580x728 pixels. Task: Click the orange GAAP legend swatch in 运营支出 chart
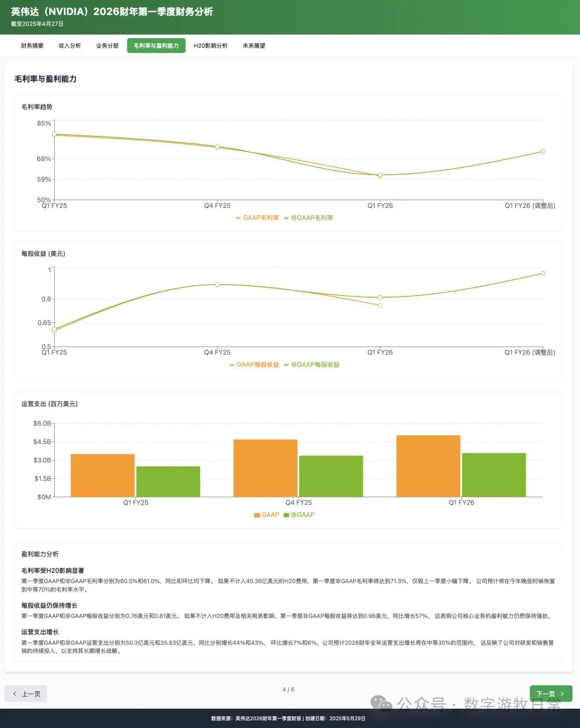pyautogui.click(x=257, y=515)
